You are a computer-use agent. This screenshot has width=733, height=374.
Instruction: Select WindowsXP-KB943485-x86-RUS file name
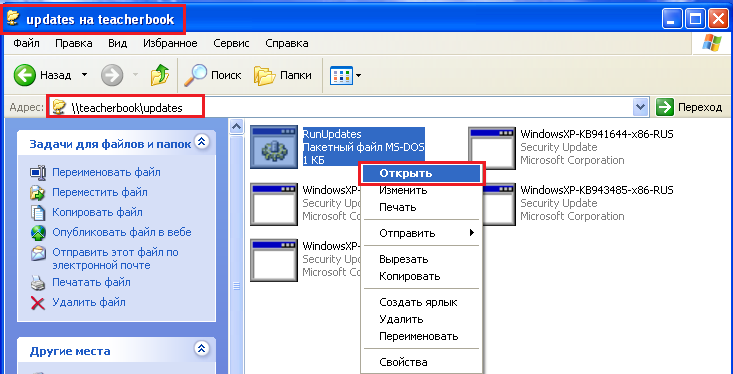pos(596,190)
